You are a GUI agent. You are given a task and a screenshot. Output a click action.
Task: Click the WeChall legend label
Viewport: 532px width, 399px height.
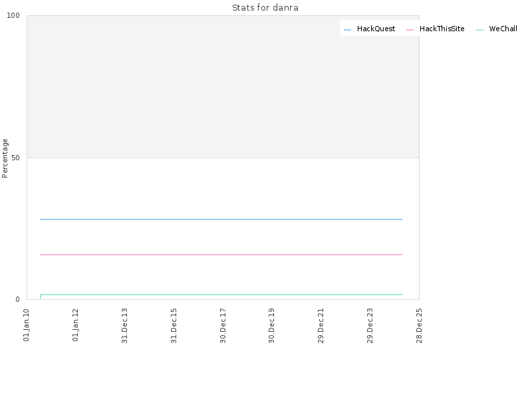503,29
